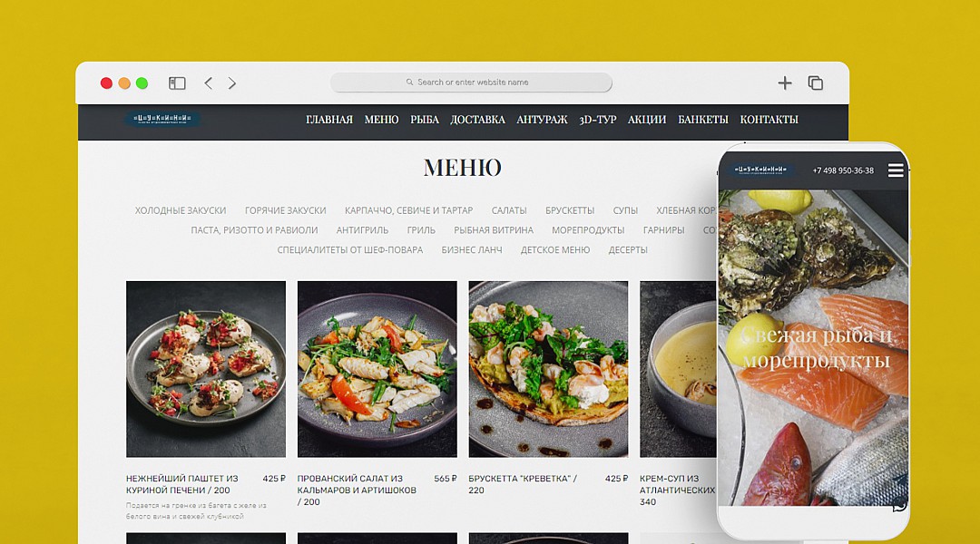
Task: Click the address bar search field
Action: point(471,83)
